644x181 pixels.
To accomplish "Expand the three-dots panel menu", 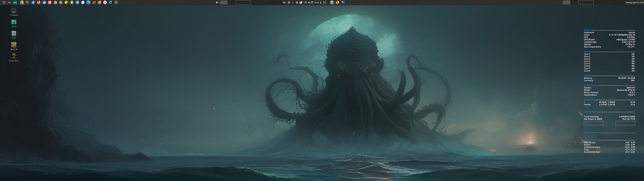I will tap(10, 3).
